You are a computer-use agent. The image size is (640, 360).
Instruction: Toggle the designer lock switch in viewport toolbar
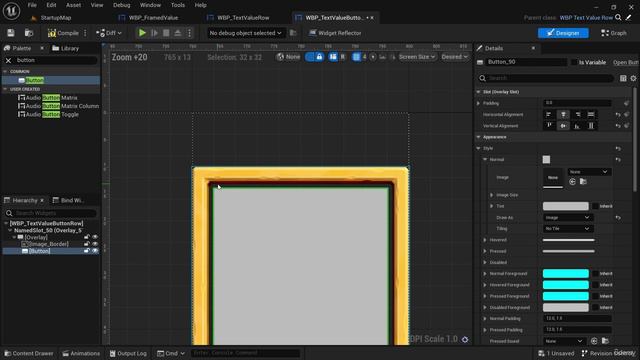pyautogui.click(x=315, y=57)
